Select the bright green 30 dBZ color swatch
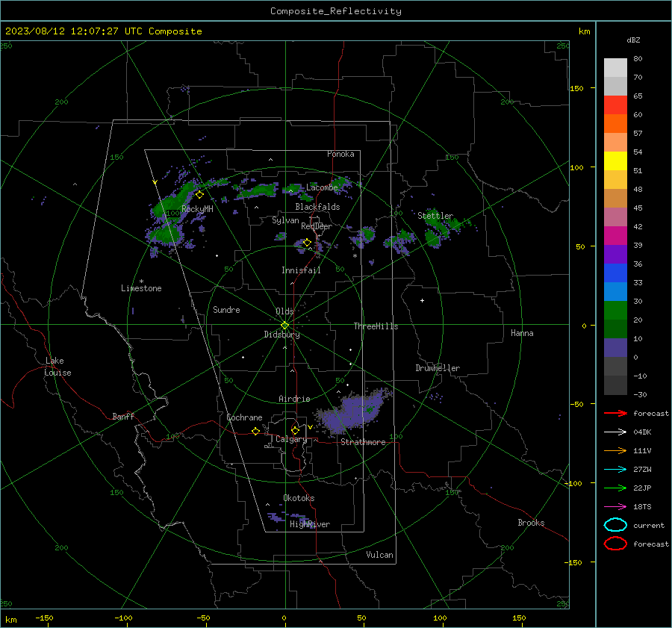This screenshot has width=672, height=628. pos(615,310)
